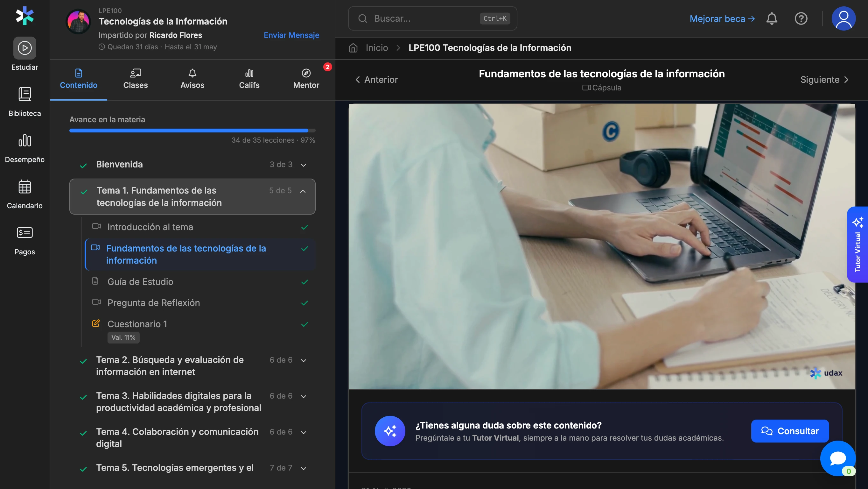Collapse Tema 1 Fundamentos section
The width and height of the screenshot is (868, 489).
click(303, 191)
